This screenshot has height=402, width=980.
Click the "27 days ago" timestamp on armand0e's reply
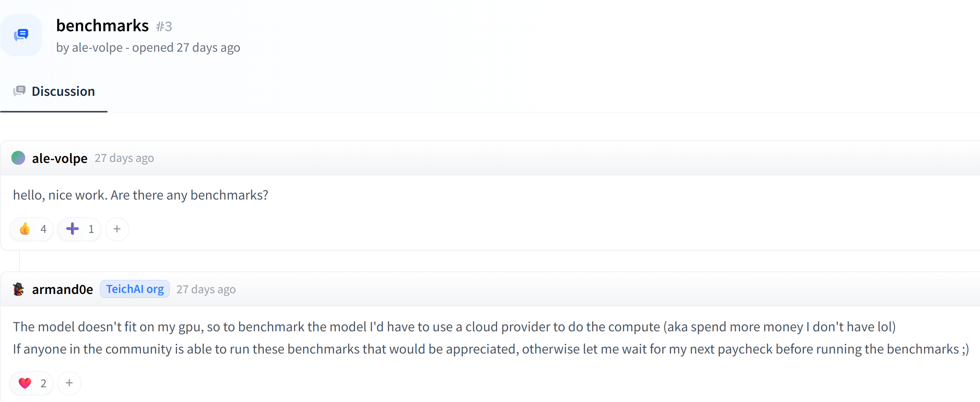click(206, 290)
